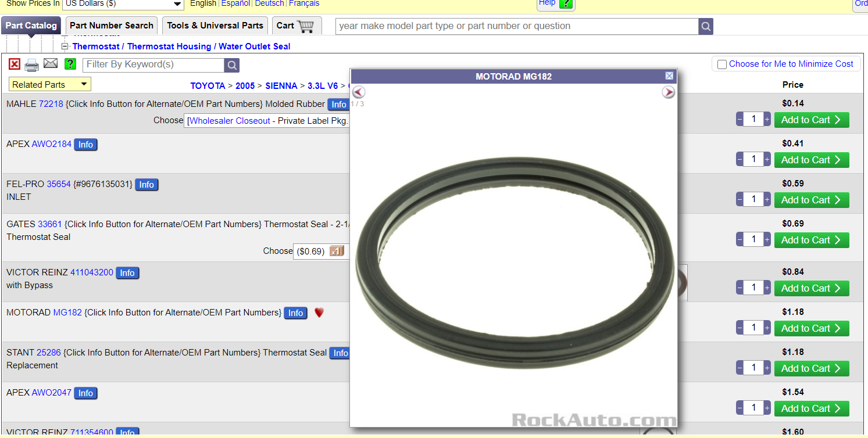Switch language to Español
Screen dimensions: 868x438
(235, 3)
